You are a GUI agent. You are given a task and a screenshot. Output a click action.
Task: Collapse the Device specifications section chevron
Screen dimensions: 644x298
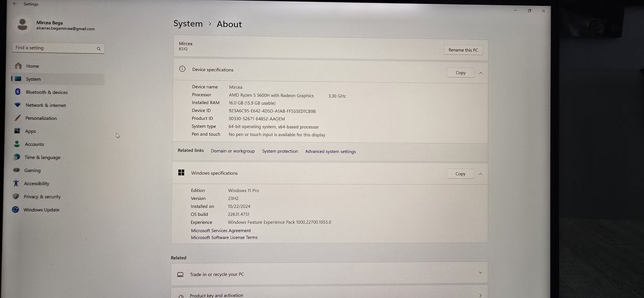[480, 74]
